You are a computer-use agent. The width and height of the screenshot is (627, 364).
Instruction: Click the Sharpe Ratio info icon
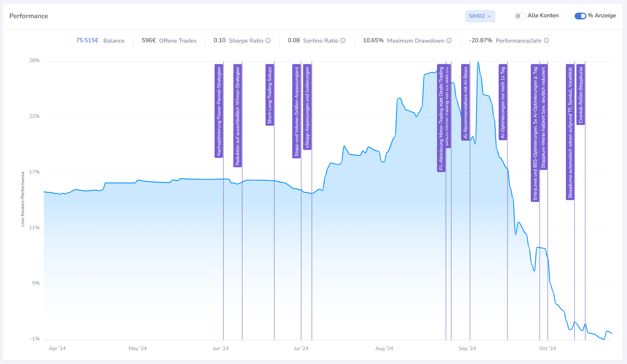click(268, 41)
